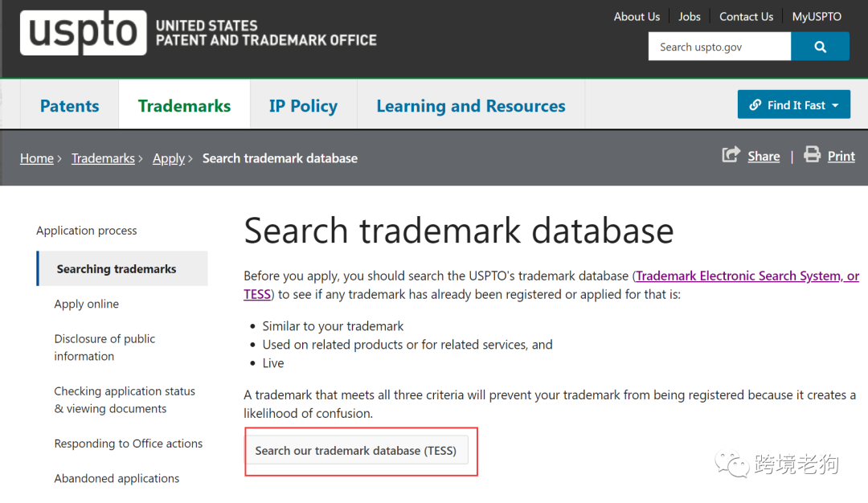
Task: Open Abandoned applications sidebar item
Action: click(117, 478)
